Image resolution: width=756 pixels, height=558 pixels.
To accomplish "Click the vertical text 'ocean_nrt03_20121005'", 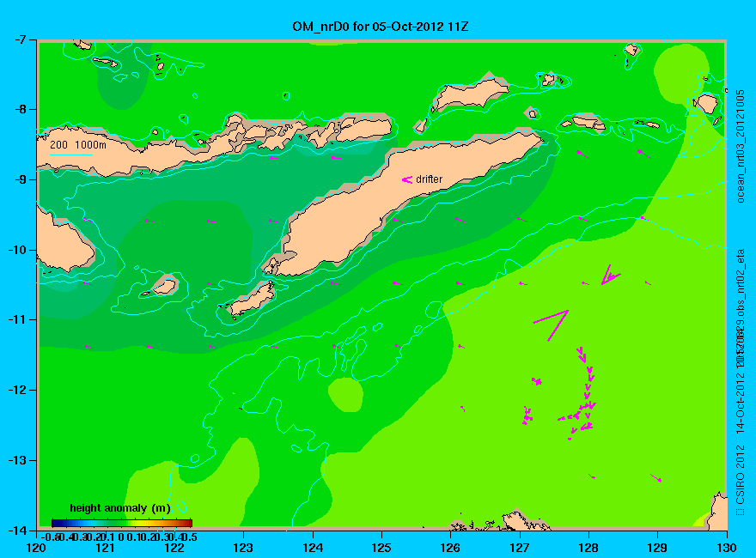I will pos(741,146).
